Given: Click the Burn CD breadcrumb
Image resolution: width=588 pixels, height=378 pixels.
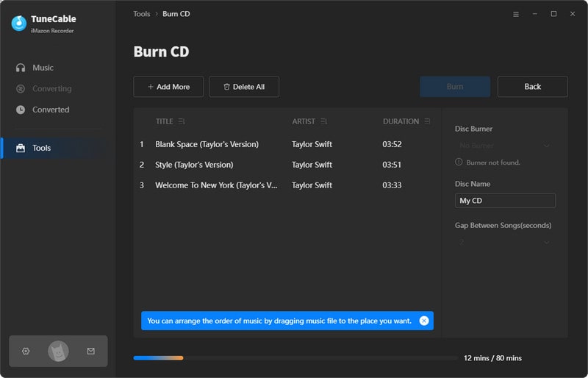Looking at the screenshot, I should 176,14.
